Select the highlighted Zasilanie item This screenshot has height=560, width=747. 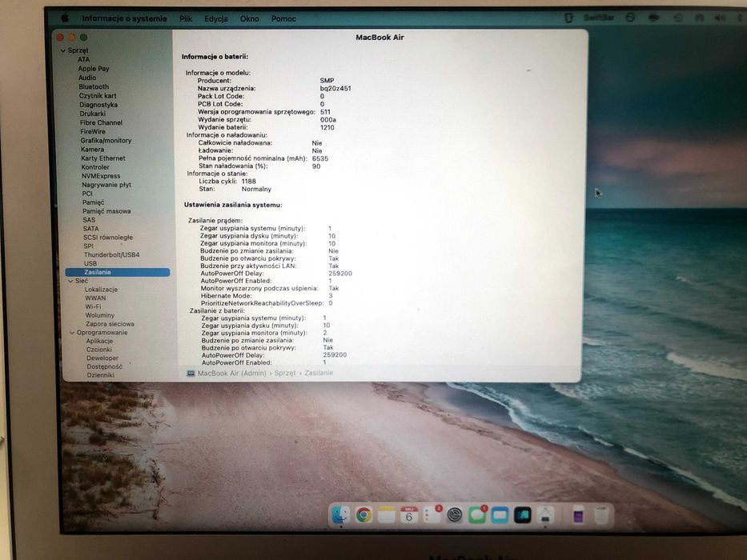pos(117,272)
